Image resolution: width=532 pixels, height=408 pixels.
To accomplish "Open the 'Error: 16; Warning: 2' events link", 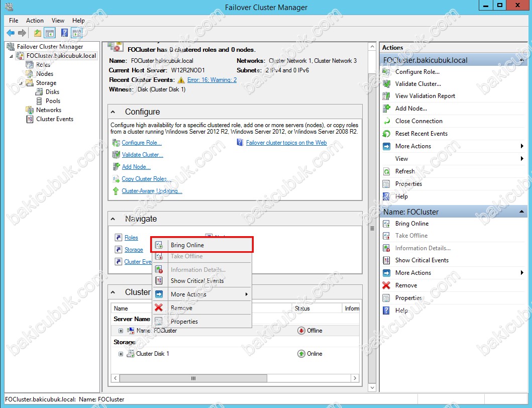I will [x=212, y=80].
